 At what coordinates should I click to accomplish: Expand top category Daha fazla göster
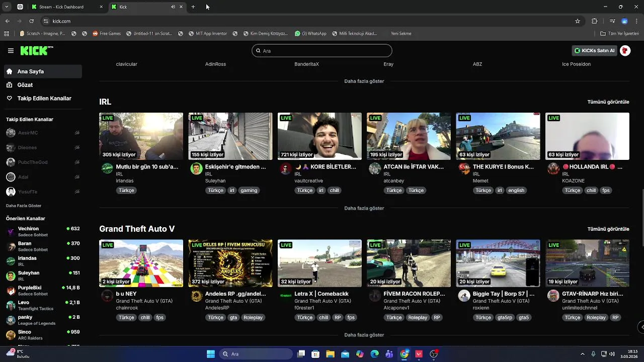pos(364,81)
